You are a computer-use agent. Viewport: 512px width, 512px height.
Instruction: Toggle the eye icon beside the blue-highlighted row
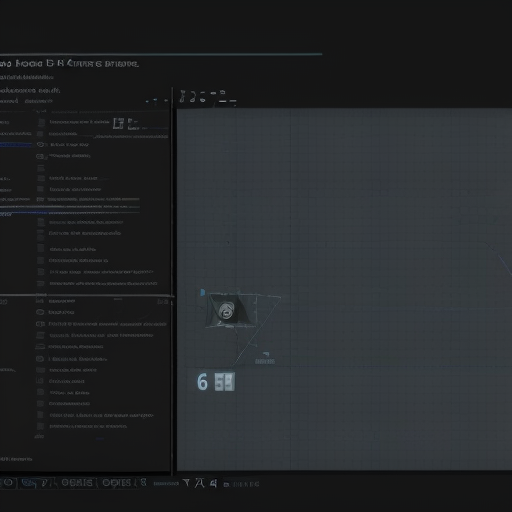[x=40, y=144]
